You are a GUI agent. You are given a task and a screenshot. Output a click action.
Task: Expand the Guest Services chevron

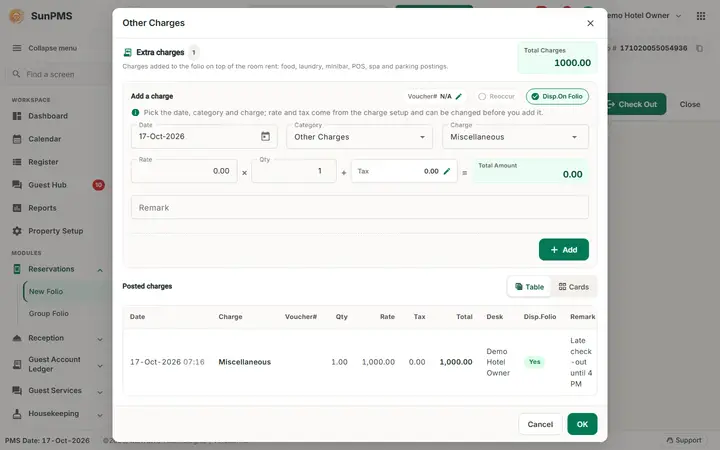[x=100, y=392]
